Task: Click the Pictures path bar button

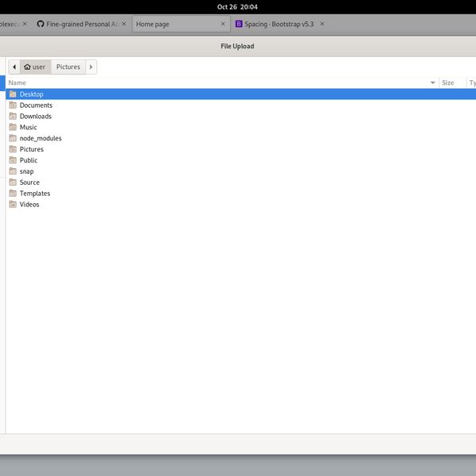Action: point(68,67)
